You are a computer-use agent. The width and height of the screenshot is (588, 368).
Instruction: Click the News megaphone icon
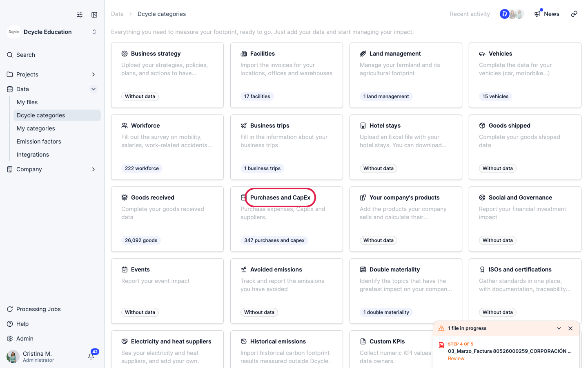coord(537,14)
